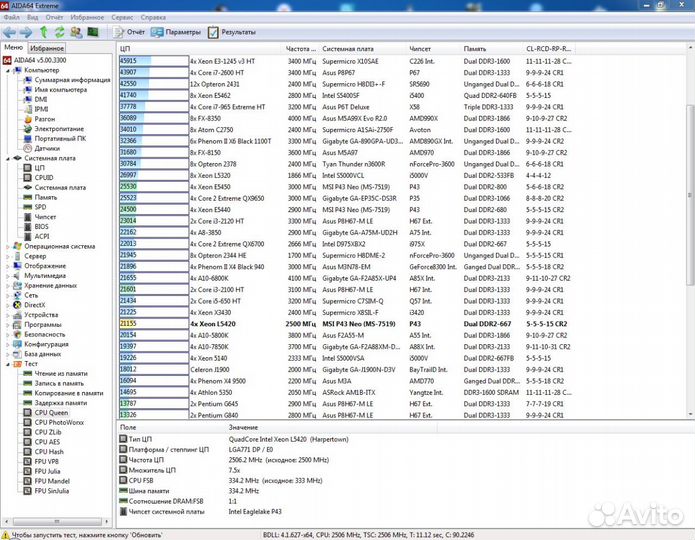
Task: Switch to the Избранное tab
Action: tap(47, 48)
